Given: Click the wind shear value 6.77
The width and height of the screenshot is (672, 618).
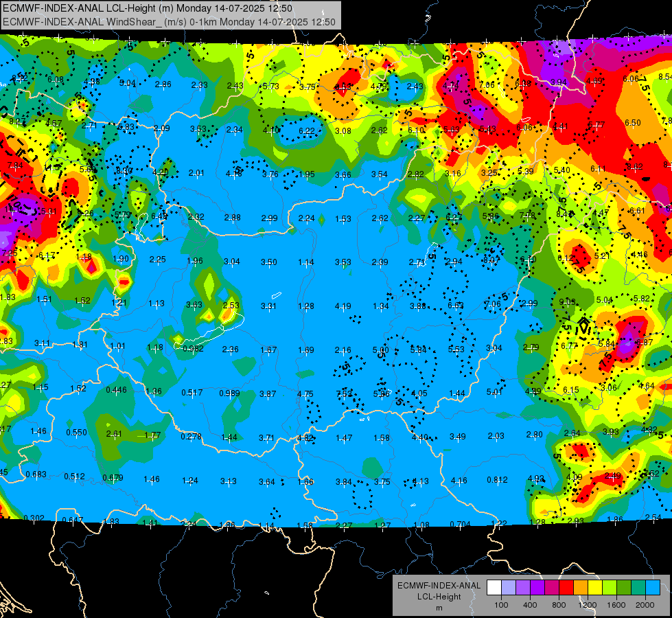Looking at the screenshot, I should (x=569, y=345).
